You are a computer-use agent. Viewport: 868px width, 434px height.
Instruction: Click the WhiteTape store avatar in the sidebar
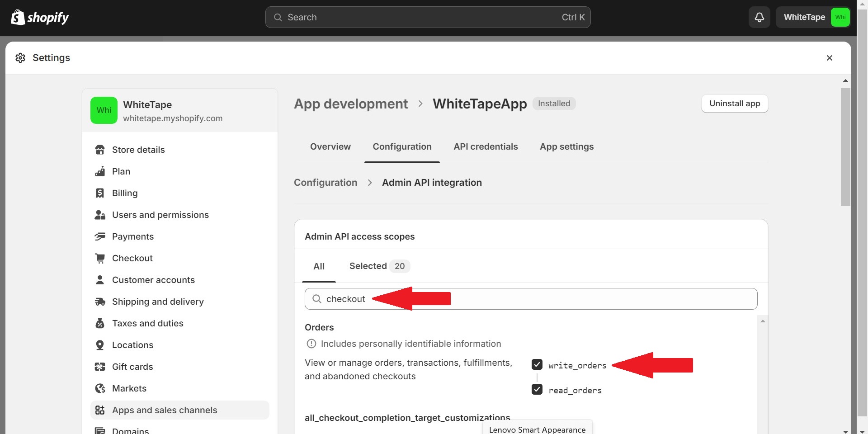coord(104,110)
